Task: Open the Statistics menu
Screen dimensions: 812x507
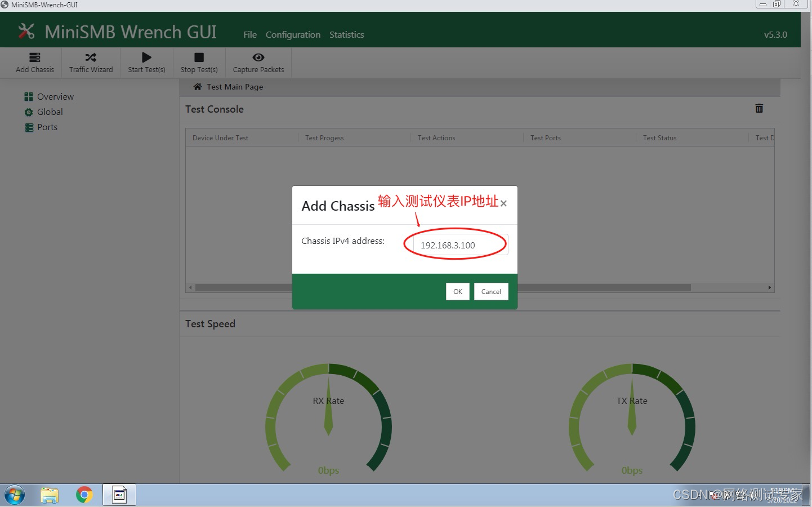Action: pyautogui.click(x=346, y=34)
